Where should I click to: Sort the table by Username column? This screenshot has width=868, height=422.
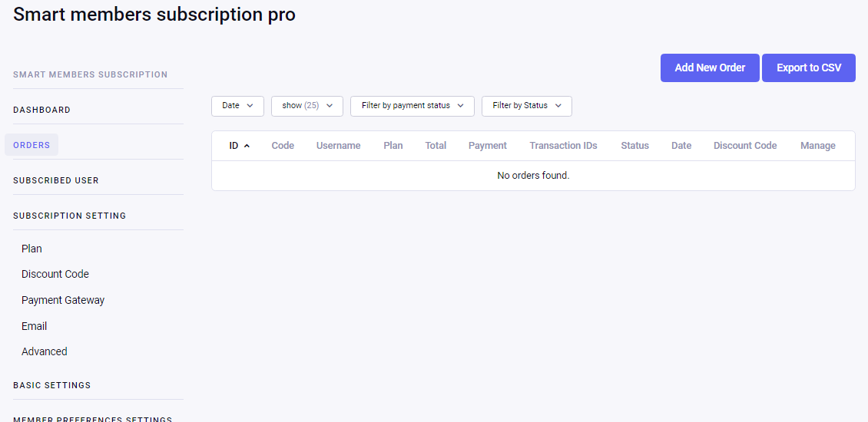338,146
